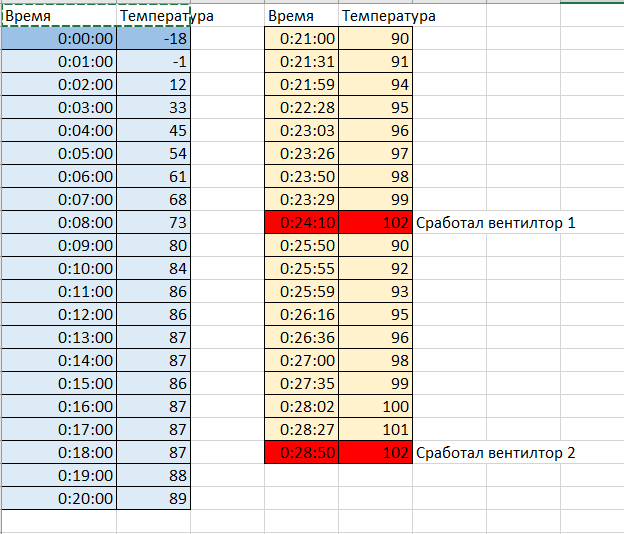Click the 0:21:00 time cell
Viewport: 624px width, 534px height.
pos(302,38)
